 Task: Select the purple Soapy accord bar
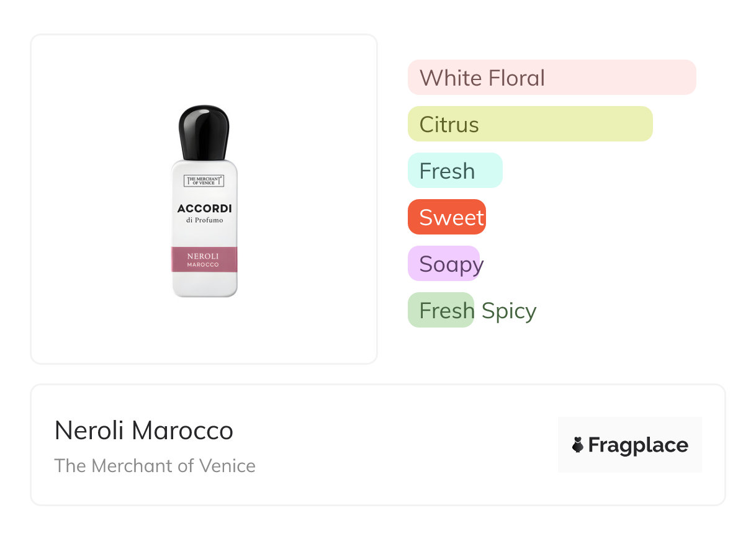pos(443,264)
